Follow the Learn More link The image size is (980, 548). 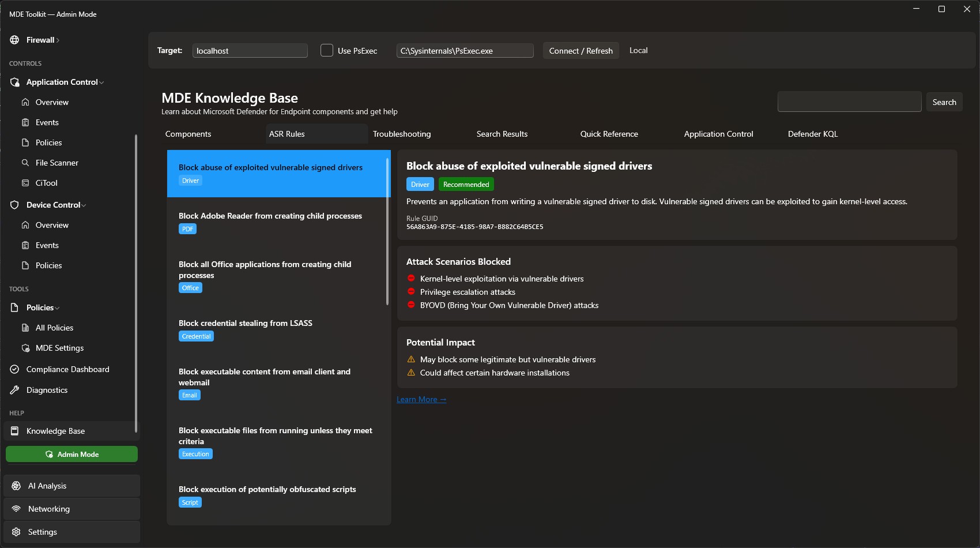[x=421, y=399]
